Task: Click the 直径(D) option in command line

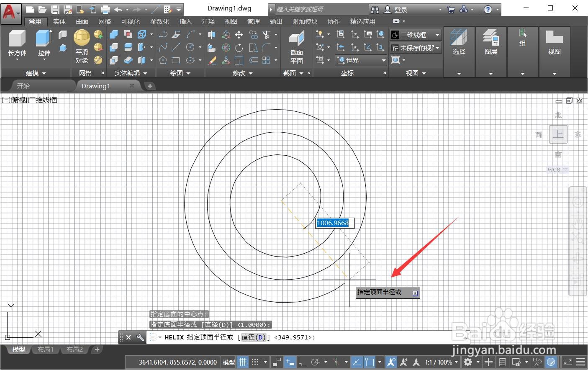Action: (254, 337)
